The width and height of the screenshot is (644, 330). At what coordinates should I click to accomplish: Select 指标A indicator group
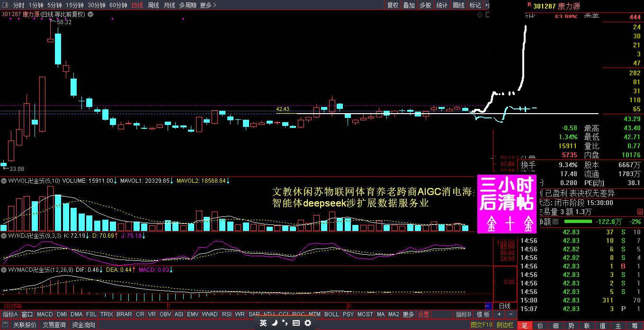click(x=10, y=314)
